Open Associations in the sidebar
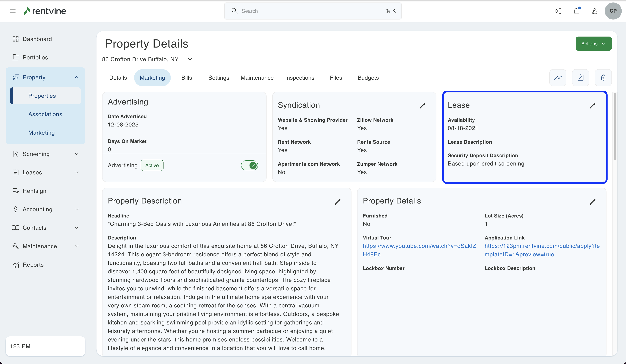Viewport: 626px width, 364px height. tap(45, 114)
